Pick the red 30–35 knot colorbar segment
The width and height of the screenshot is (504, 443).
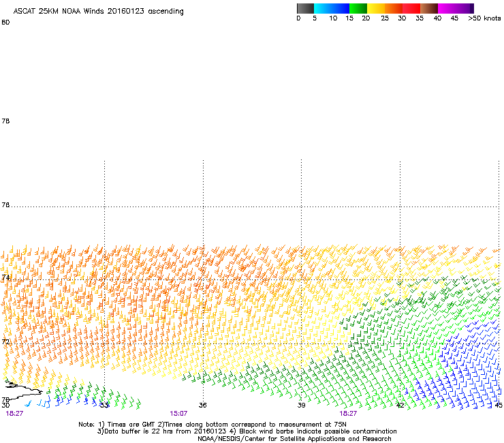coord(411,8)
